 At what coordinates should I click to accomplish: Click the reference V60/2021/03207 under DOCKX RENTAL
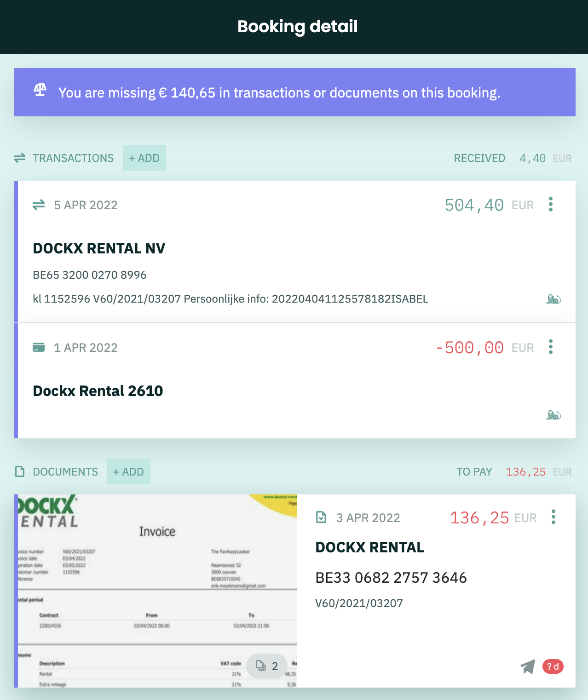tap(359, 603)
